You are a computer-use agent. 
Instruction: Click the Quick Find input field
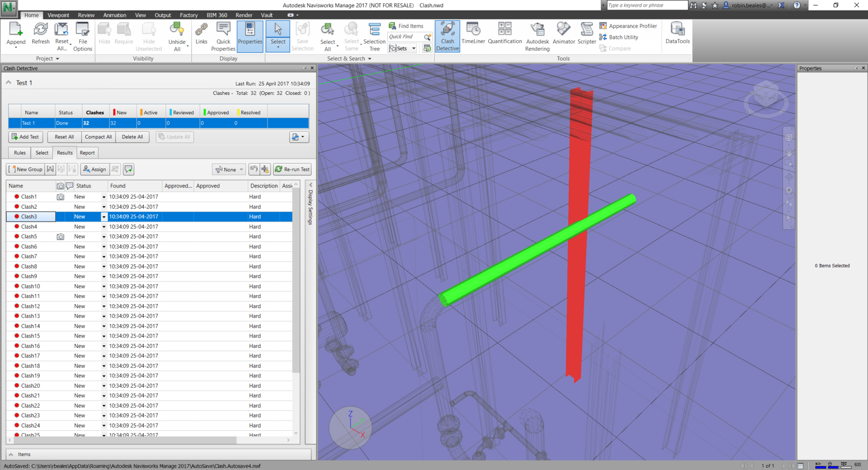point(405,37)
